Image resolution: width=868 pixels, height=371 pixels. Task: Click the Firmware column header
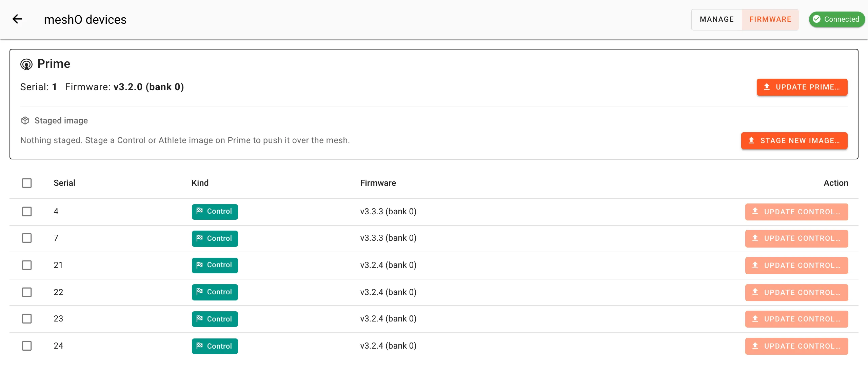(x=378, y=183)
